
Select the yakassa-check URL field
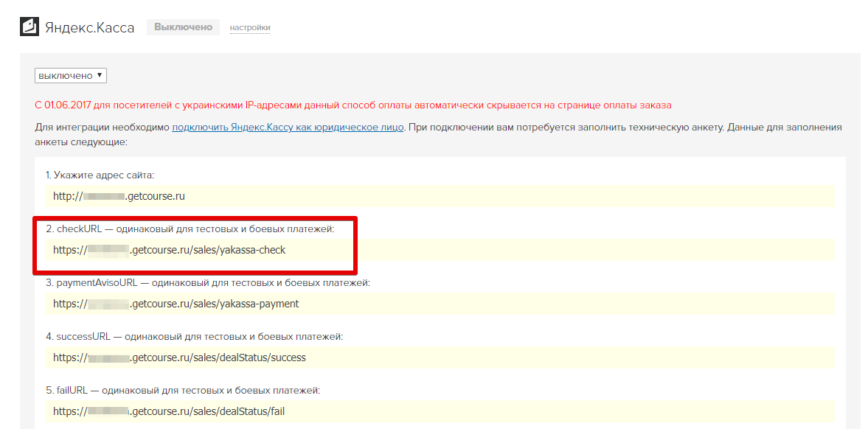(x=440, y=250)
